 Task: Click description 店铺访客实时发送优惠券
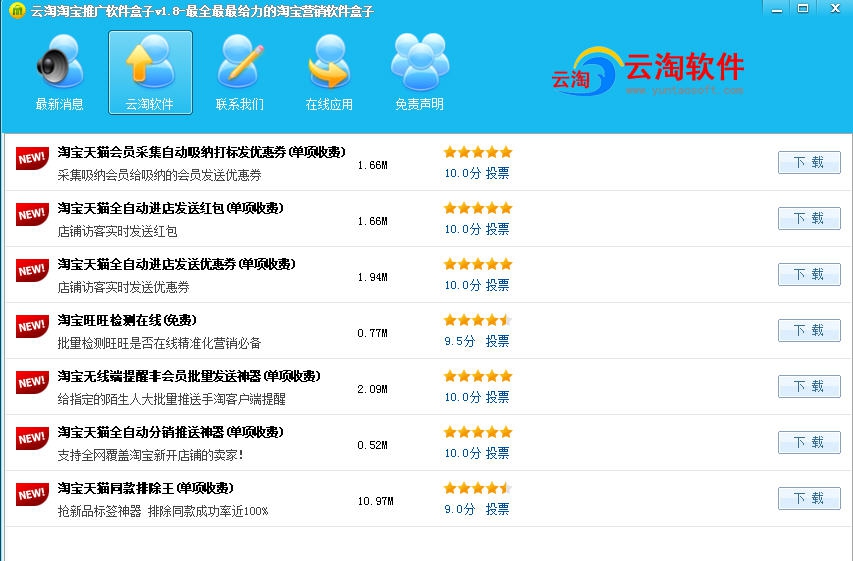(123, 287)
